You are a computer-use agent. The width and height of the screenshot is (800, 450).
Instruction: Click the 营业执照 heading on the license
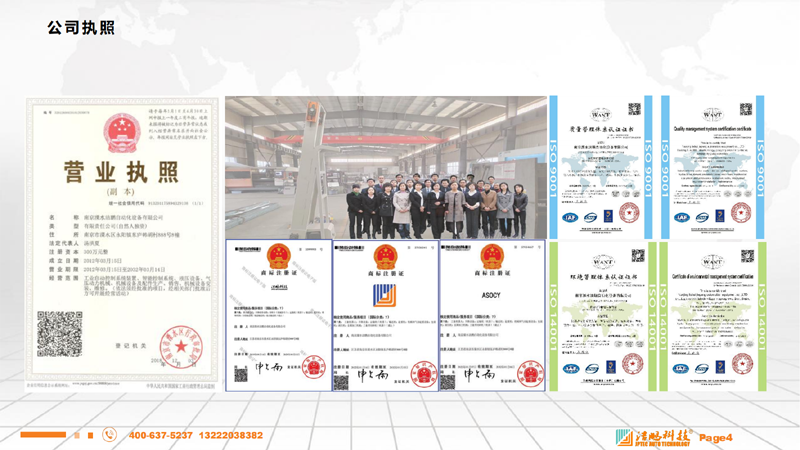tap(121, 172)
